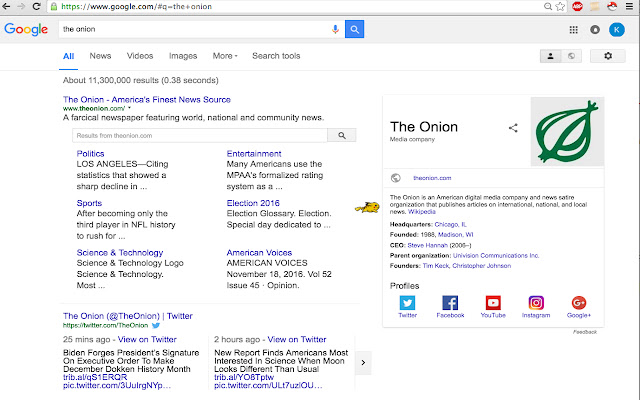Screen dimensions: 640x400
Task: Open the Christopher Johnson founder link
Action: point(481,266)
